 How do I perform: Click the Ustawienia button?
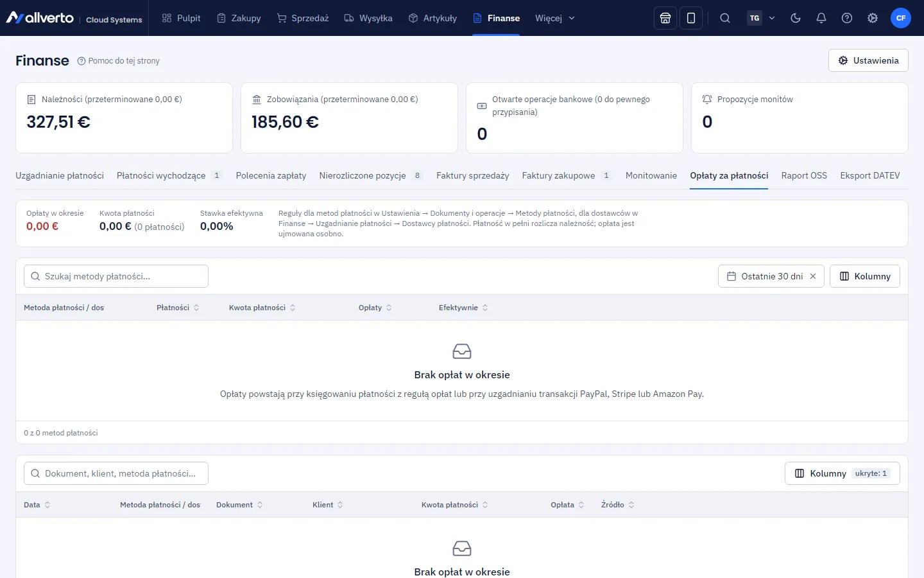[x=868, y=60]
